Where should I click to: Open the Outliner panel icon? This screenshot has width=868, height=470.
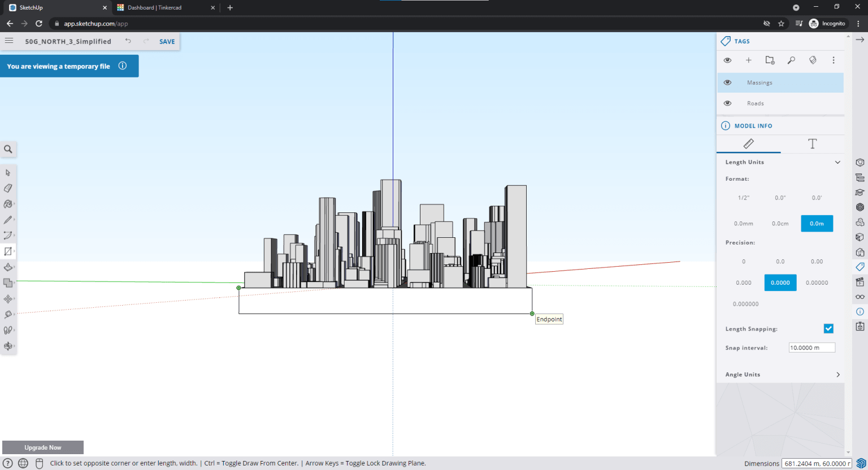860,177
